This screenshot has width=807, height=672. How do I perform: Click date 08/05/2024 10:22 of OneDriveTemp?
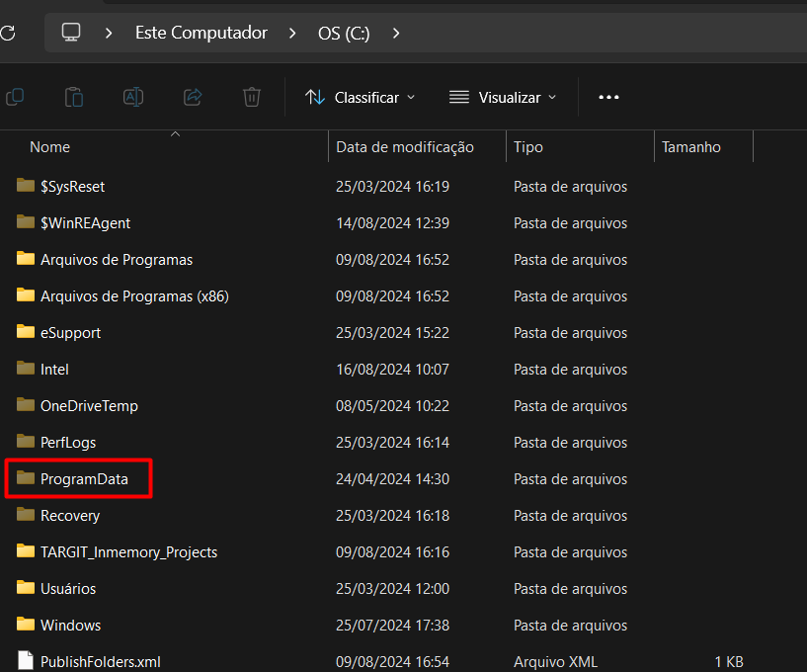(393, 406)
